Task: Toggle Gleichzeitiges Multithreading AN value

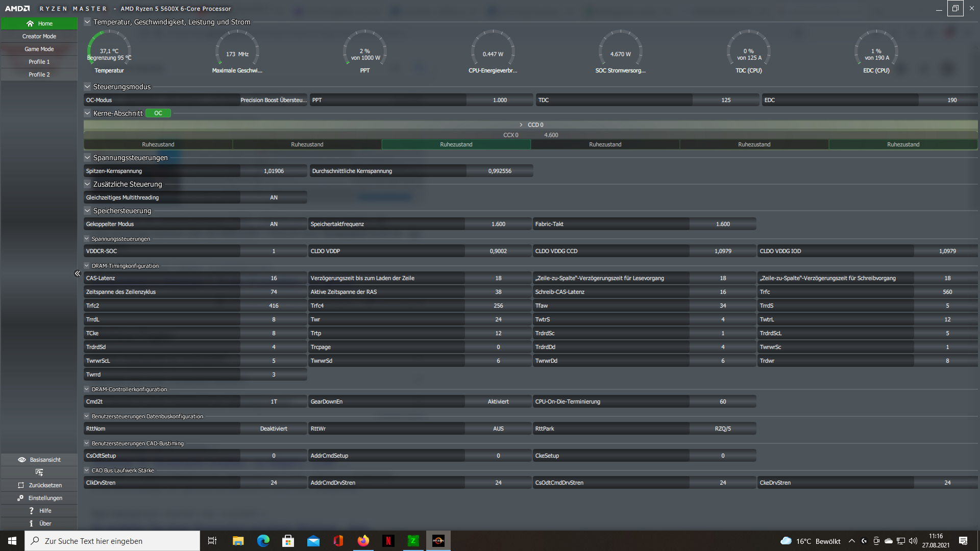Action: (274, 197)
